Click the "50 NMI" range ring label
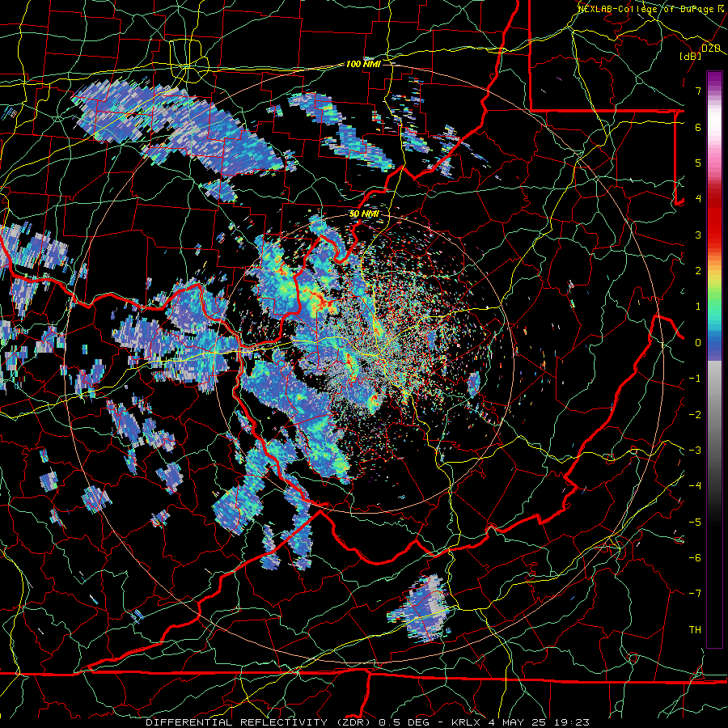Image resolution: width=728 pixels, height=728 pixels. tap(364, 214)
